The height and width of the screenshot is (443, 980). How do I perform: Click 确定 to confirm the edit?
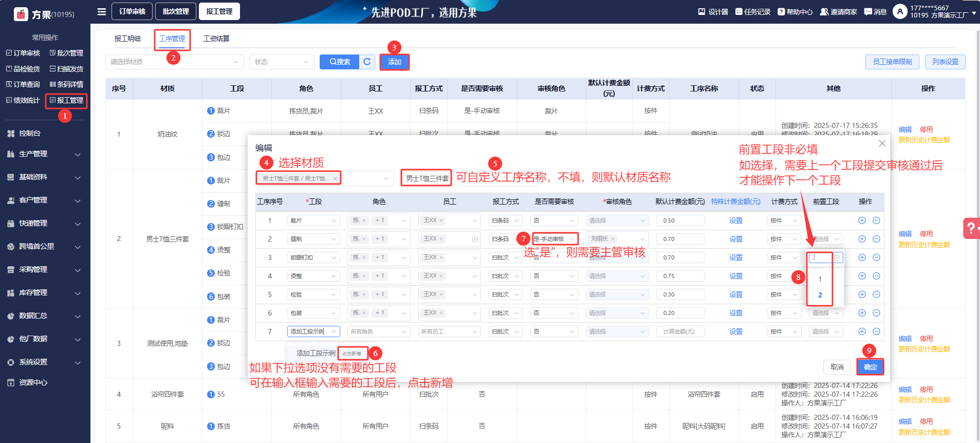(x=870, y=367)
